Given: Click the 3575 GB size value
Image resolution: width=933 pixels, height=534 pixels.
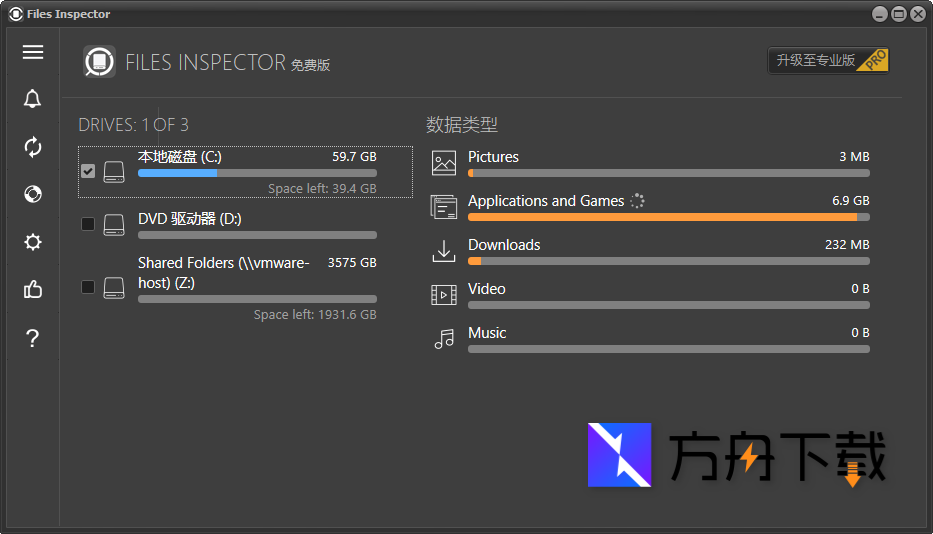Looking at the screenshot, I should (x=352, y=263).
